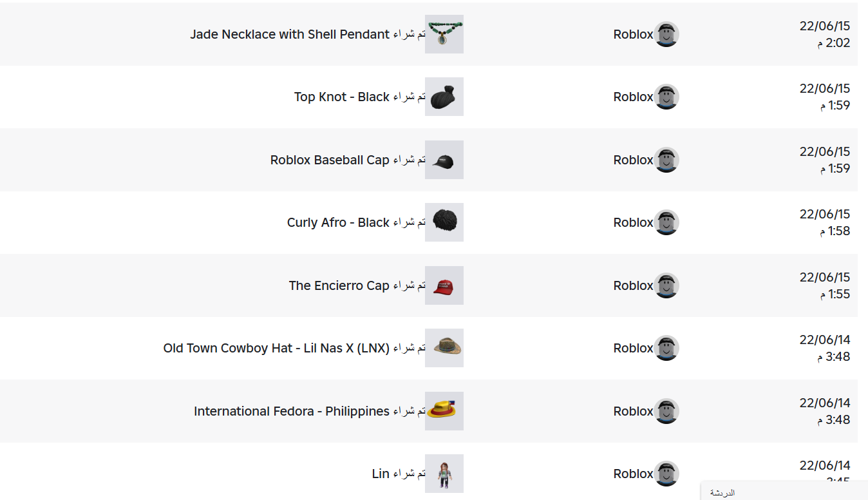Click Old Town Cowboy Hat - Lil Nas X link

[276, 348]
